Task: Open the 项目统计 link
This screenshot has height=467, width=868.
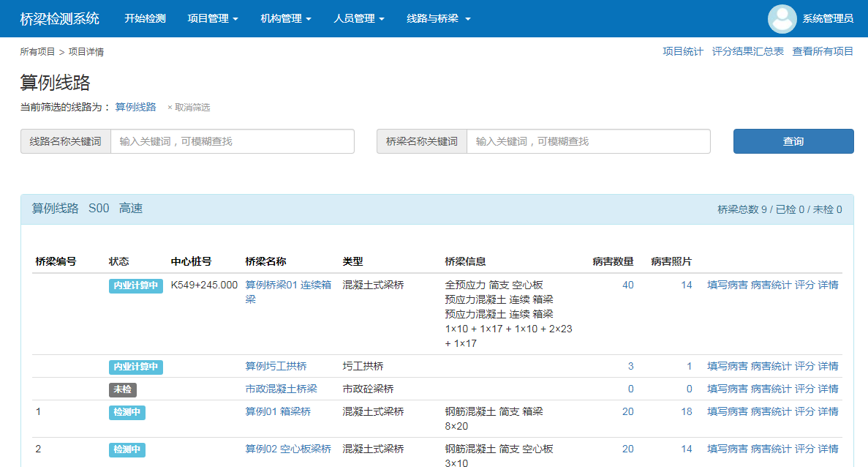Action: click(x=682, y=51)
